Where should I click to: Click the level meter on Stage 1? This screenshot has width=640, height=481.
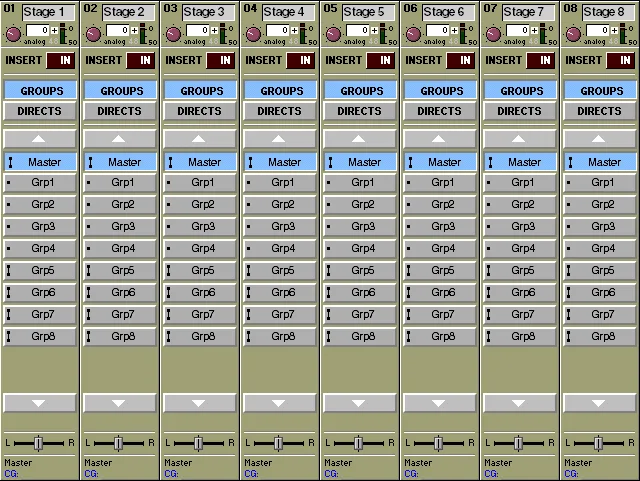(63, 33)
